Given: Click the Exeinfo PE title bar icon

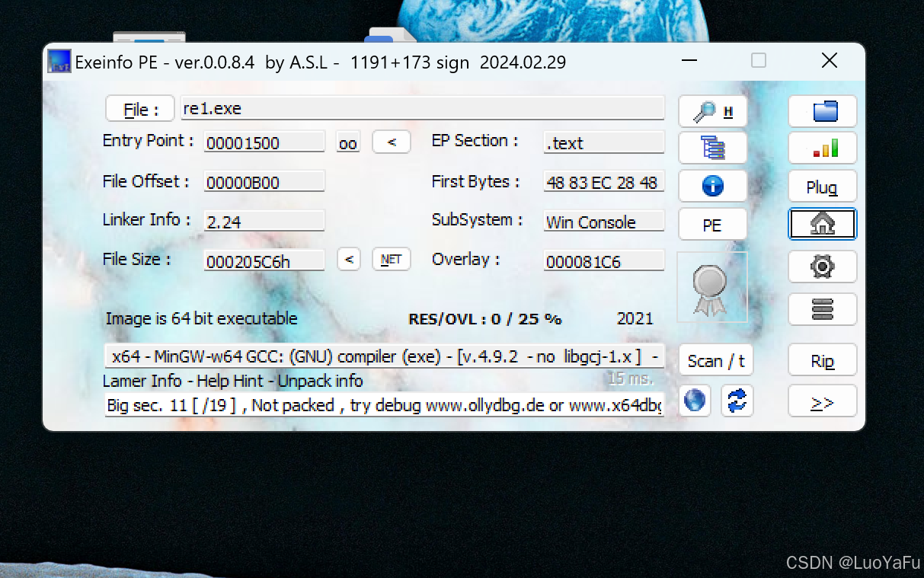Looking at the screenshot, I should [59, 62].
